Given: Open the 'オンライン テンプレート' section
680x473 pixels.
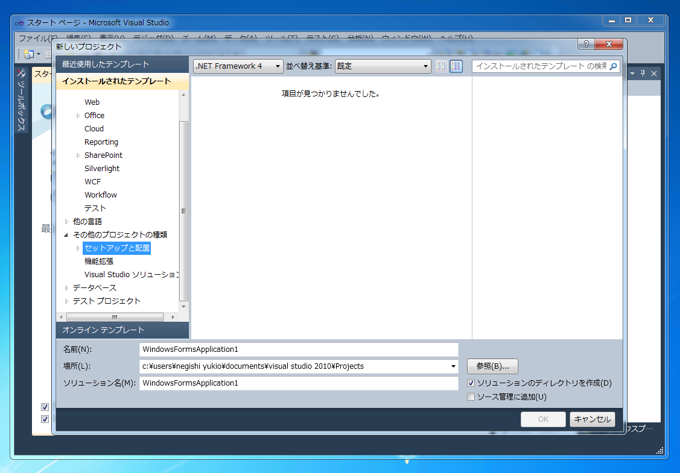Looking at the screenshot, I should (x=122, y=330).
